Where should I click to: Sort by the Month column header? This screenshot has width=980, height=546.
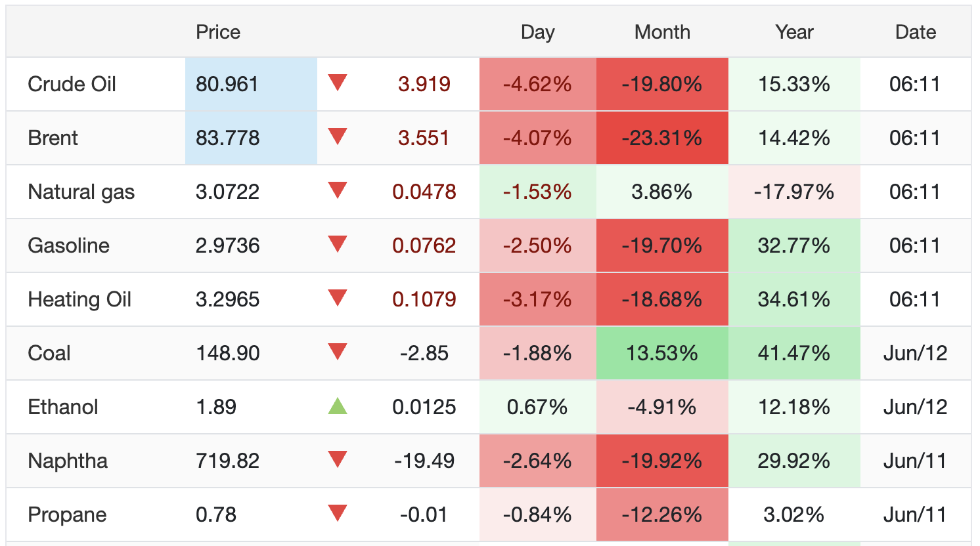662,32
